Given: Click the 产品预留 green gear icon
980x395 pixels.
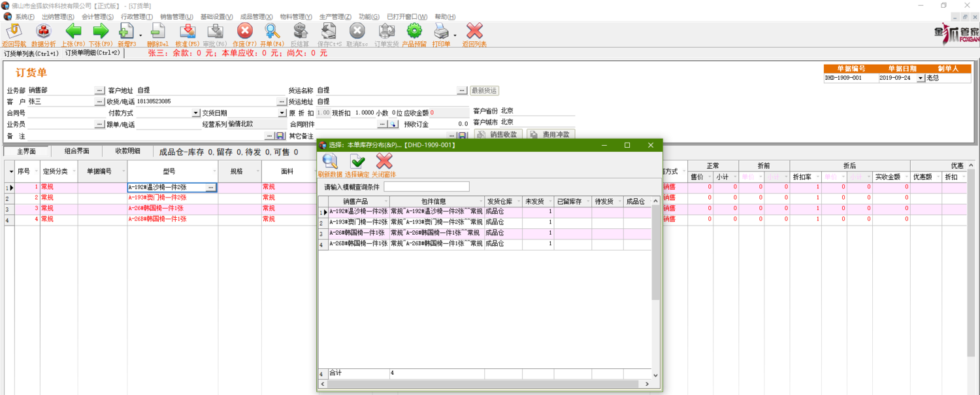Looking at the screenshot, I should click(414, 35).
